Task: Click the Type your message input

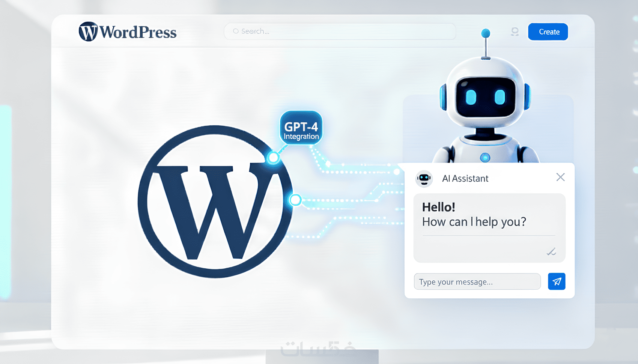Action: tap(477, 281)
